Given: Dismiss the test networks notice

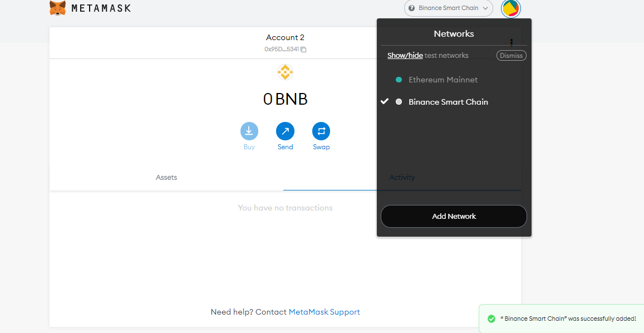Looking at the screenshot, I should click(512, 56).
